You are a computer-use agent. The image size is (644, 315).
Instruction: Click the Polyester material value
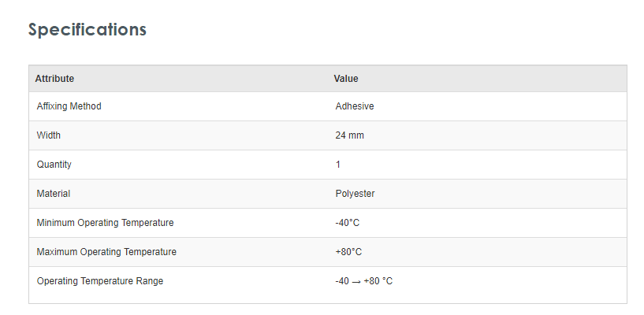tap(356, 194)
